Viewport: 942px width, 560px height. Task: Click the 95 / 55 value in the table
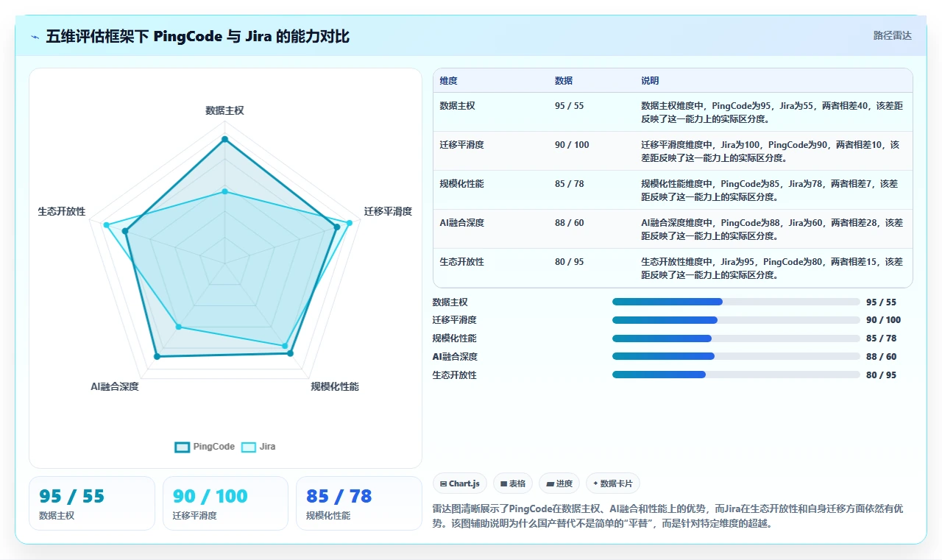click(x=570, y=105)
